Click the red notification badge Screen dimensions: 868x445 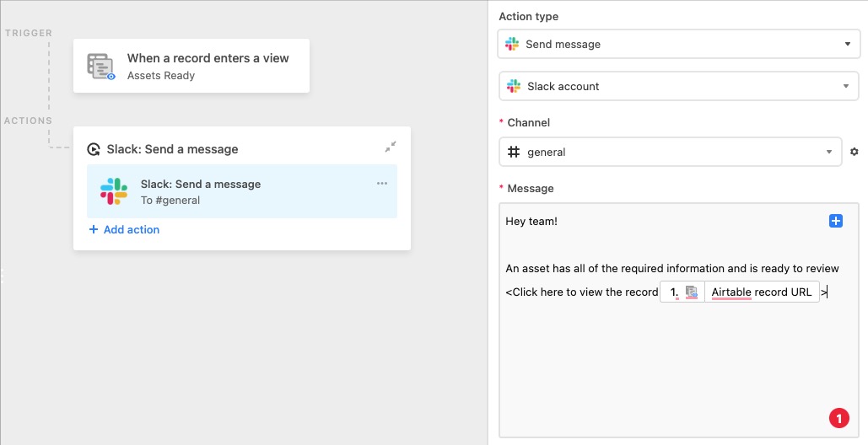coord(838,419)
